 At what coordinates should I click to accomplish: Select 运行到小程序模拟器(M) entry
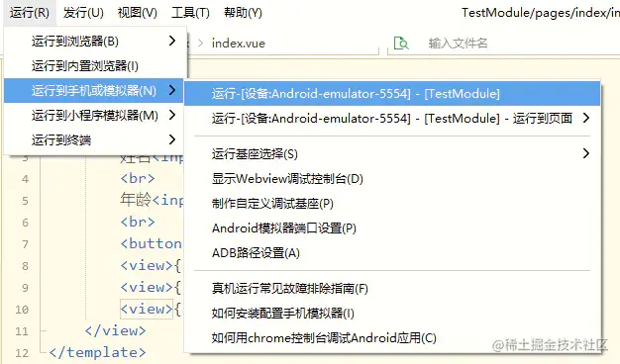coord(95,116)
